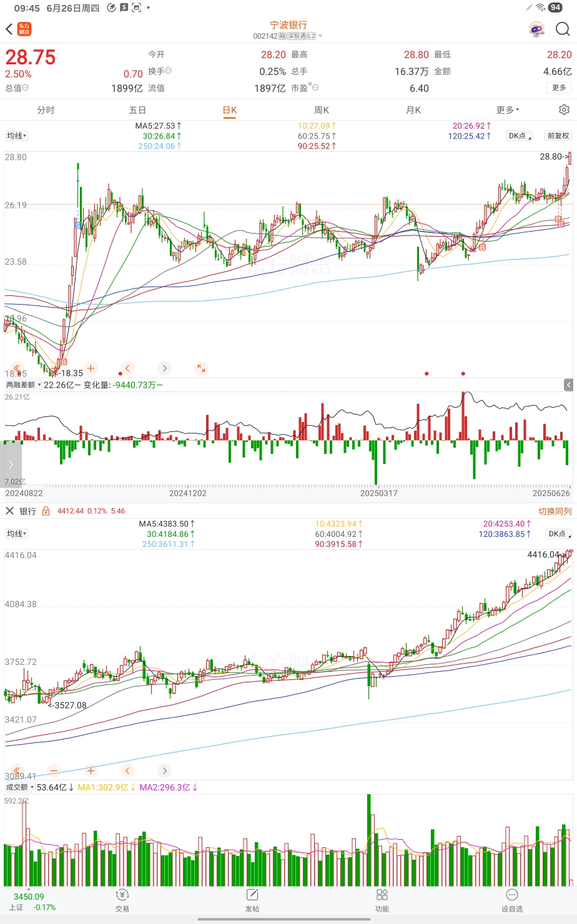Tap the 银行 sector name label
The width and height of the screenshot is (577, 924).
27,511
